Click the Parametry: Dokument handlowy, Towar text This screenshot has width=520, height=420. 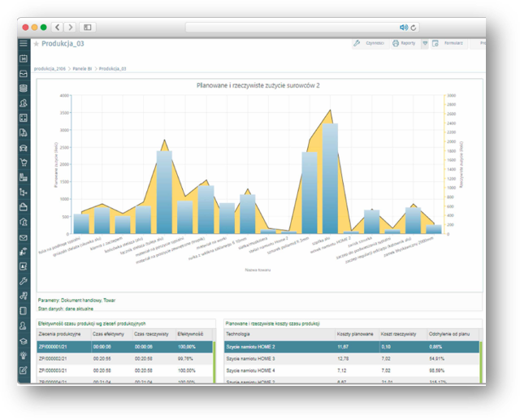click(76, 301)
